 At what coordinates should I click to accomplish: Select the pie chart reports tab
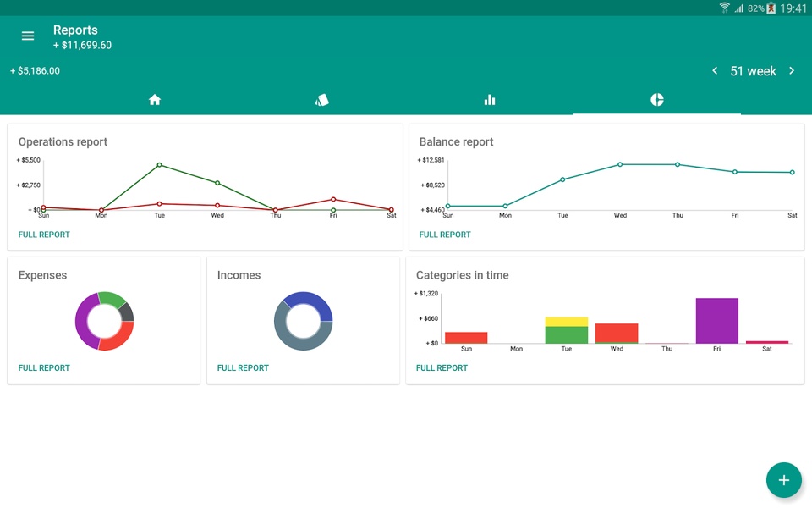(x=656, y=100)
